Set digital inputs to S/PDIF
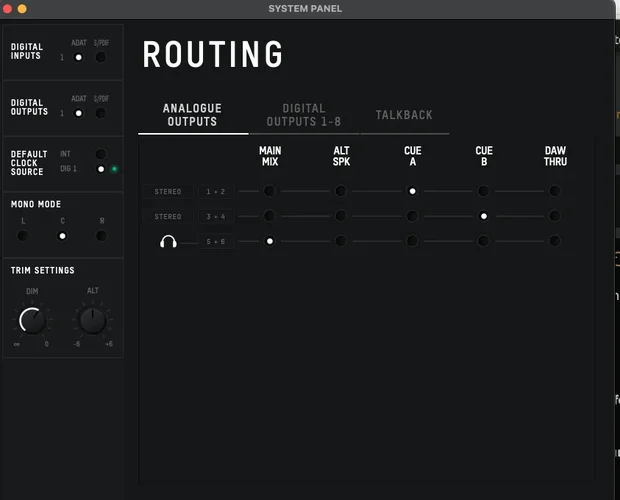 (101, 57)
